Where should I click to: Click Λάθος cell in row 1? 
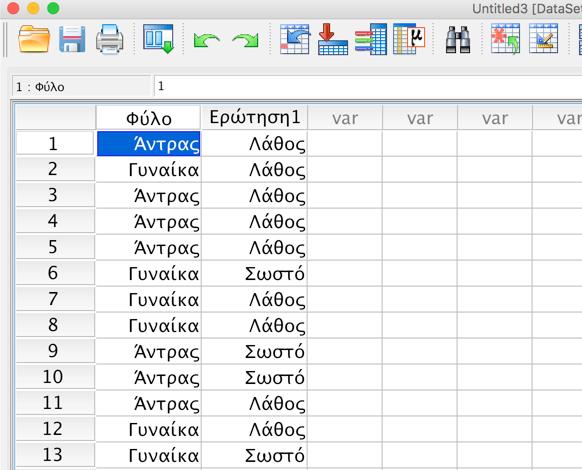pyautogui.click(x=255, y=144)
